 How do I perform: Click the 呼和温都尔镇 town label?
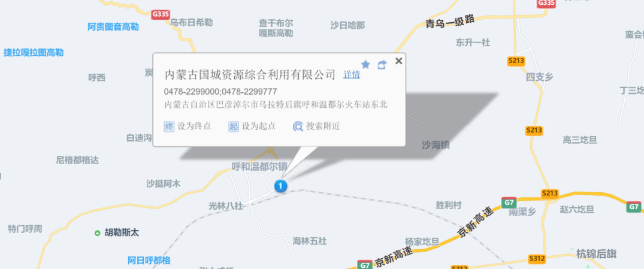[259, 167]
